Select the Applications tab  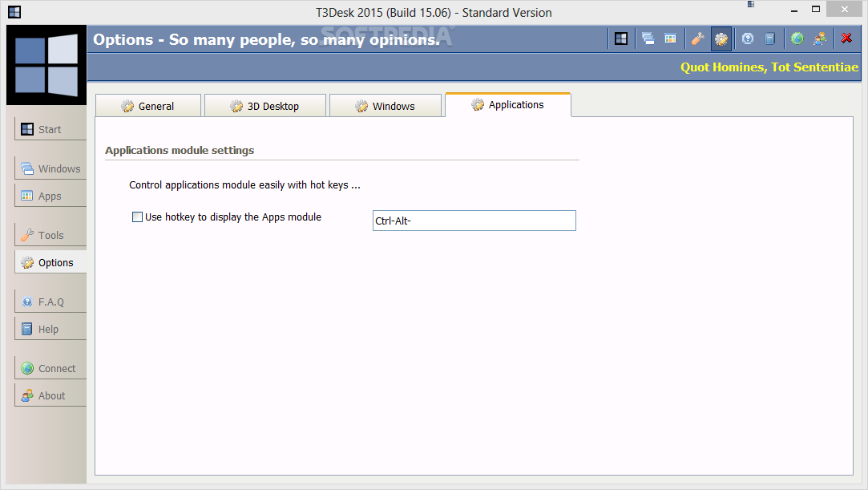pos(508,104)
